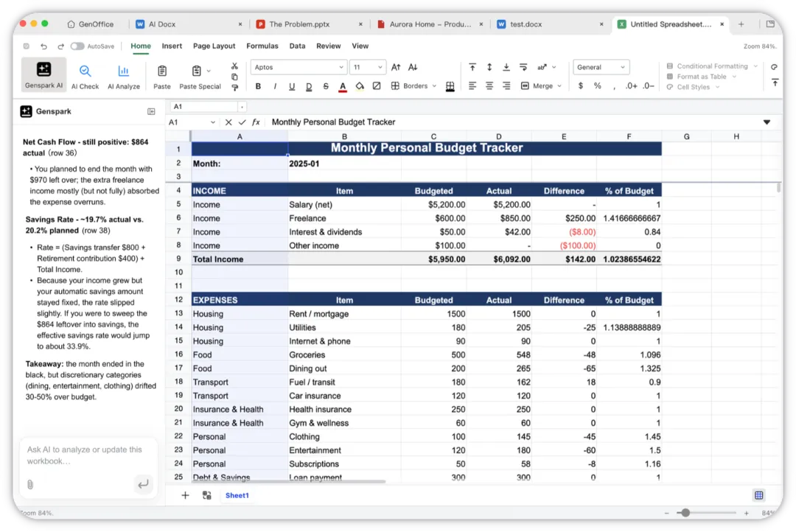Open the Paste Special dropdown arrow
796x532 pixels.
click(209, 71)
